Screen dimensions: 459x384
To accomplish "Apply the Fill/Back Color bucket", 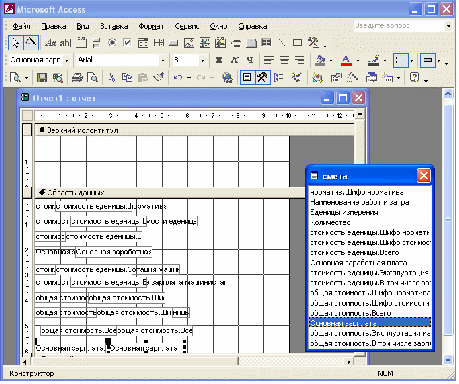I will 320,60.
